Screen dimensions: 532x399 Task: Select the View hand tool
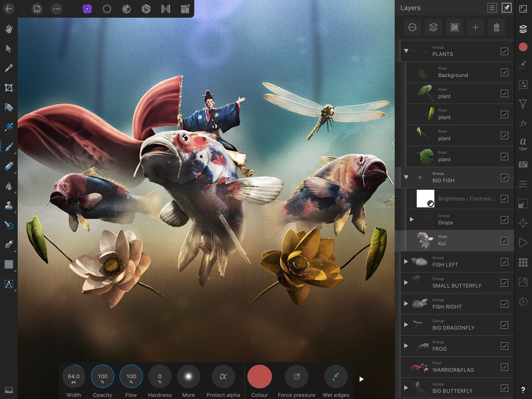(9, 29)
